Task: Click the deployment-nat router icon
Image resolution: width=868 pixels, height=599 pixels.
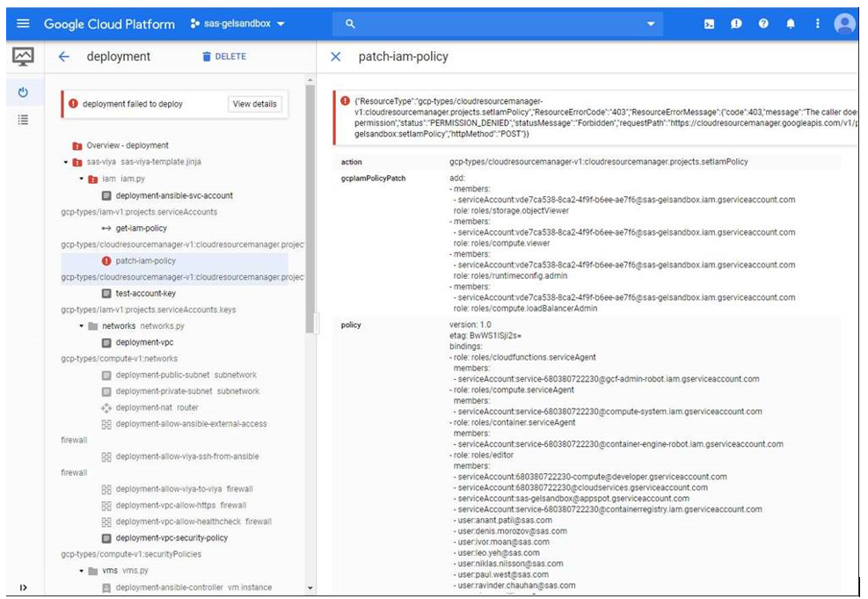Action: 106,408
